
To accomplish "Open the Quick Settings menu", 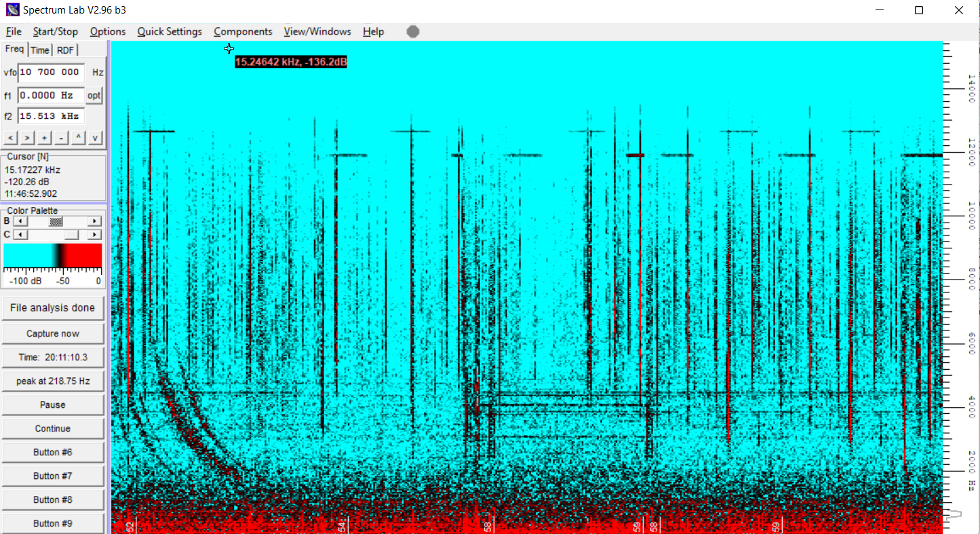I will click(x=170, y=31).
